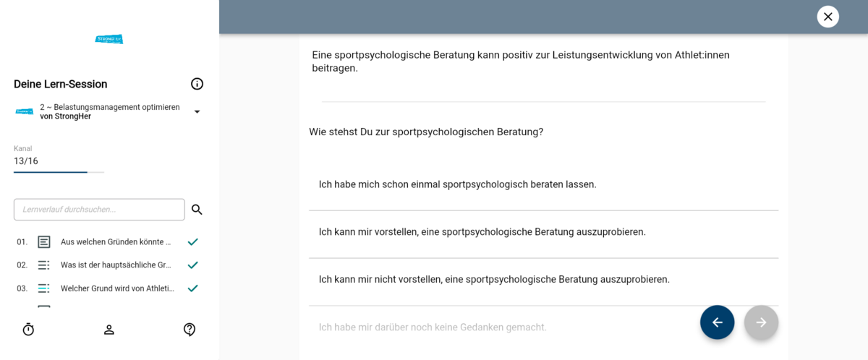Click the info icon beside Deine Lern-Session
Screen dimensions: 868x360
pos(197,84)
